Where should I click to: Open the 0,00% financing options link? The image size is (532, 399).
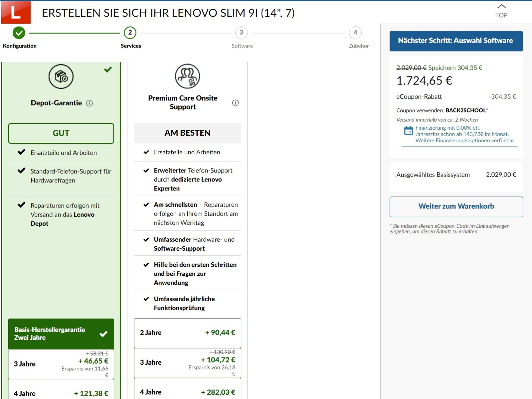tap(465, 134)
